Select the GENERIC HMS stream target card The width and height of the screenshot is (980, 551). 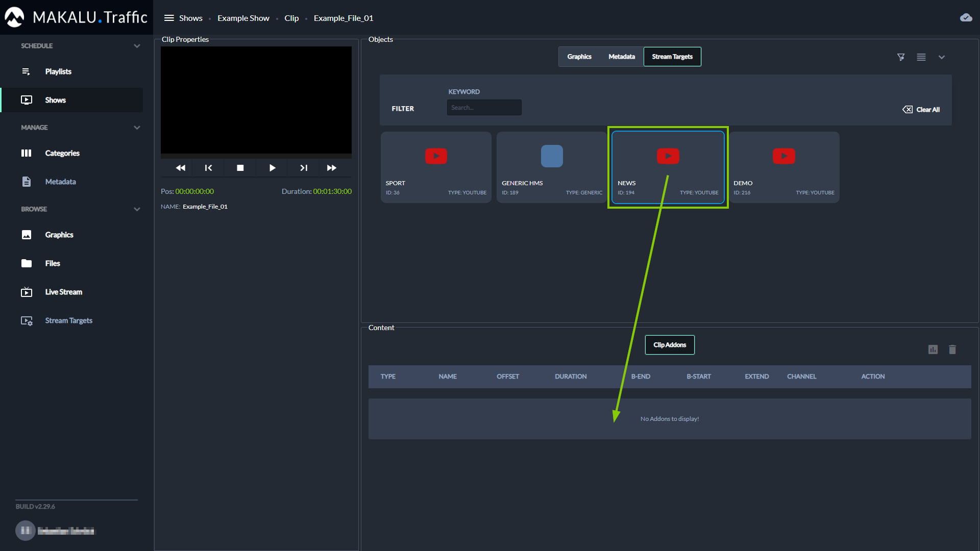[552, 167]
